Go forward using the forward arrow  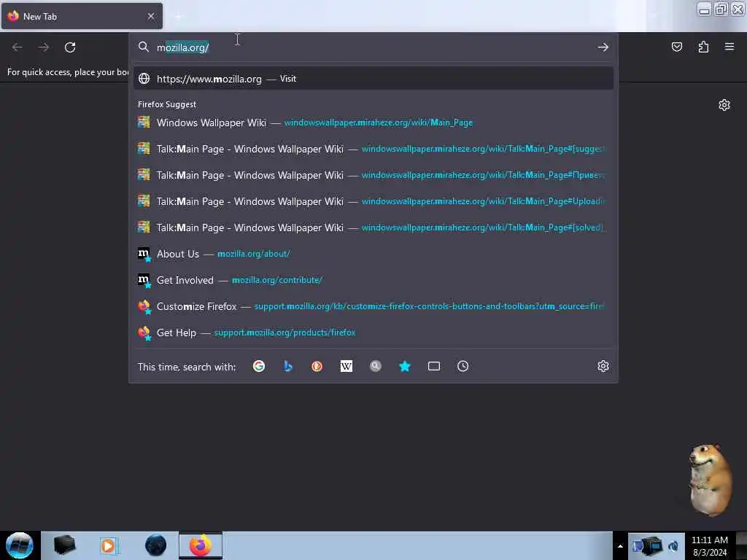pyautogui.click(x=44, y=47)
